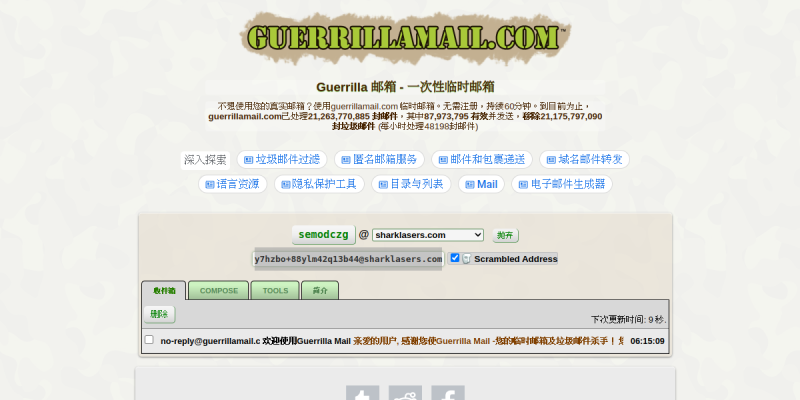800x400 pixels.
Task: Open the 邮件和包裹递送 link
Action: coord(482,159)
